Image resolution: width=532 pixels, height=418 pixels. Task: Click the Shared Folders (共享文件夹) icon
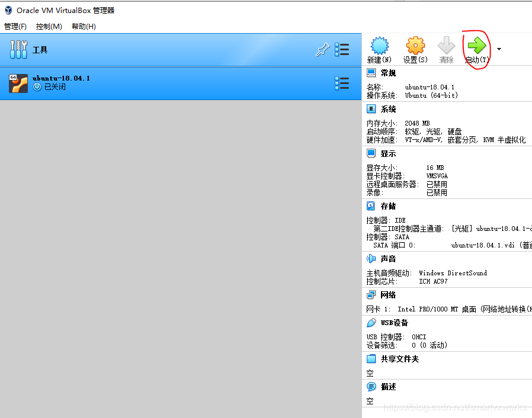point(371,359)
